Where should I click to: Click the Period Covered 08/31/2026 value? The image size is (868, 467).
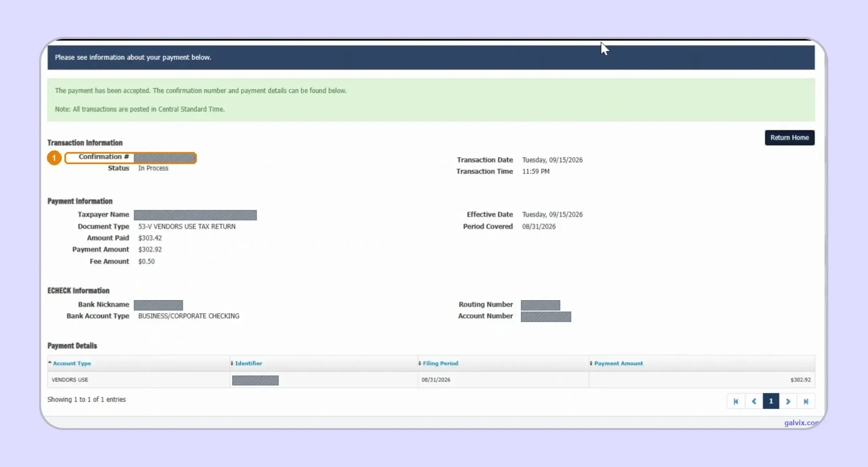click(539, 226)
